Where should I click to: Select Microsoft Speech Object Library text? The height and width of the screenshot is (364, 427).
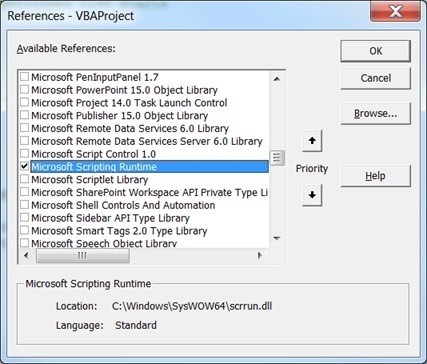point(104,243)
